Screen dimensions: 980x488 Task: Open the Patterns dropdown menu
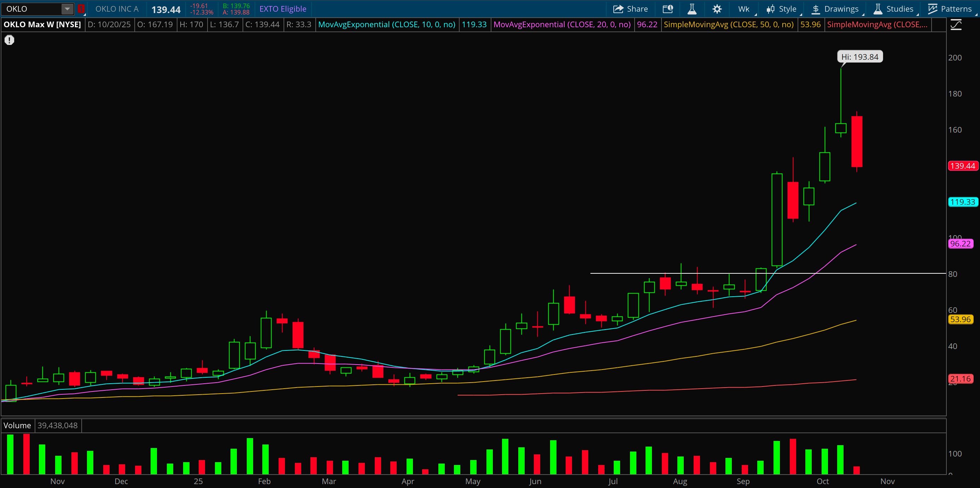click(x=950, y=9)
